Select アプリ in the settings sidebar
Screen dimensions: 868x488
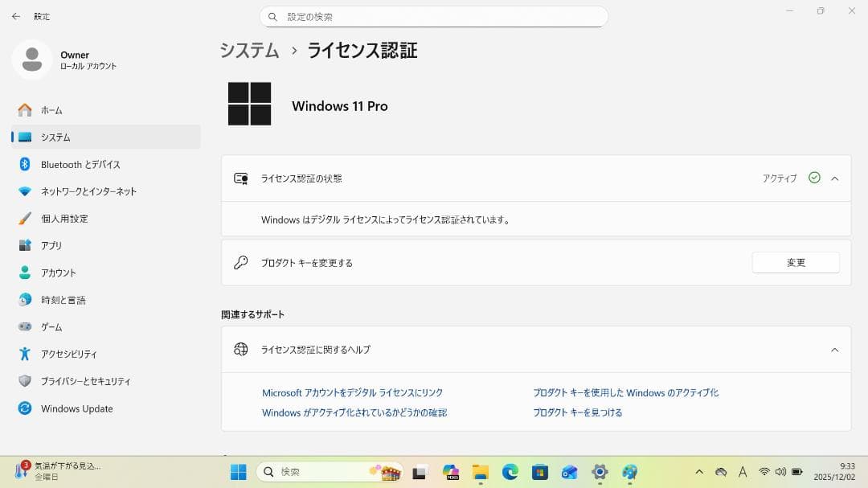pyautogui.click(x=51, y=245)
